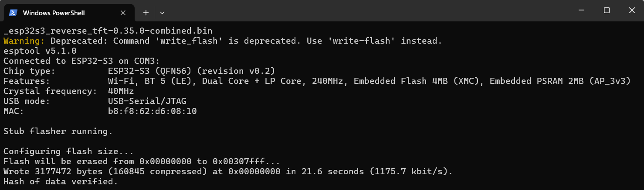Screen dimensions: 644x190
Task: Click the 'Configuring flash size...' line
Action: click(68, 152)
